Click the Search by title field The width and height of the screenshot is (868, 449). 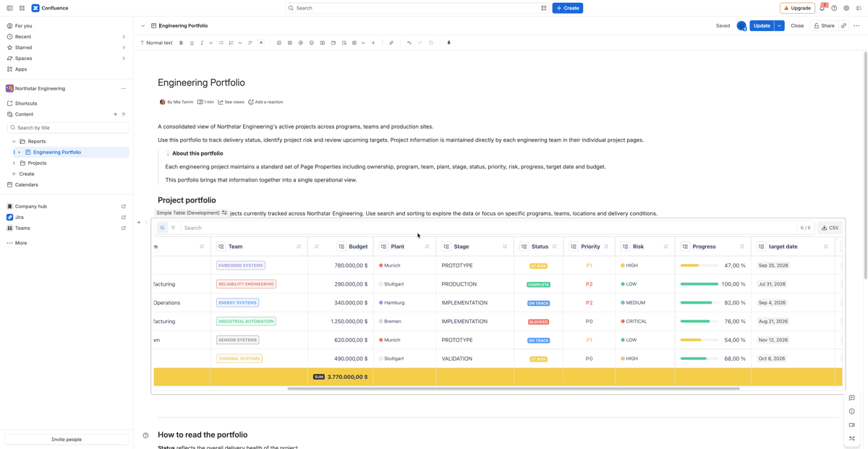68,128
